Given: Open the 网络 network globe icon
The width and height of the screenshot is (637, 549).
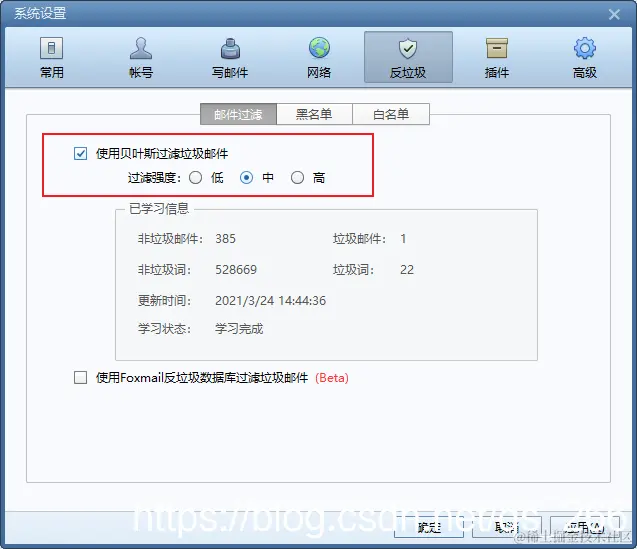Looking at the screenshot, I should point(319,57).
